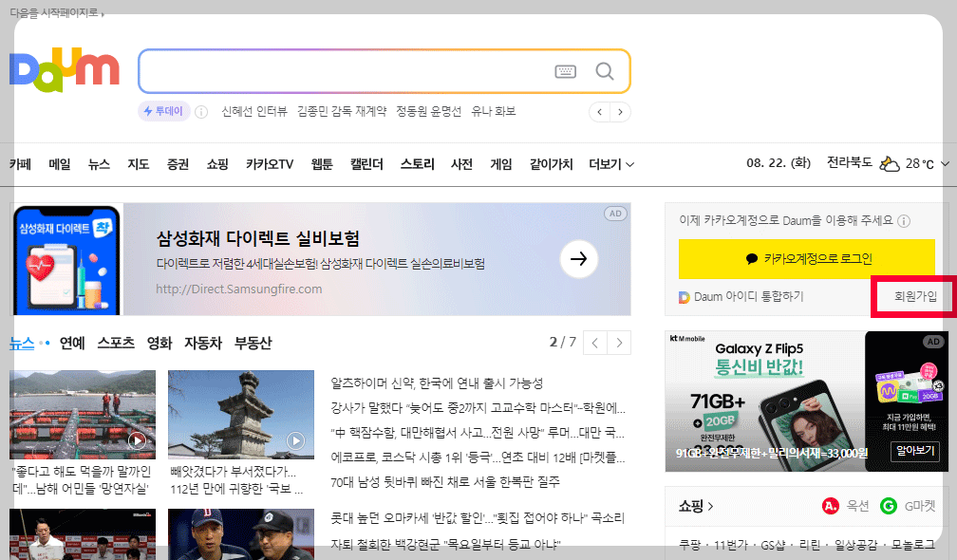This screenshot has height=560, width=957.
Task: Open the 지도 menu
Action: (139, 164)
